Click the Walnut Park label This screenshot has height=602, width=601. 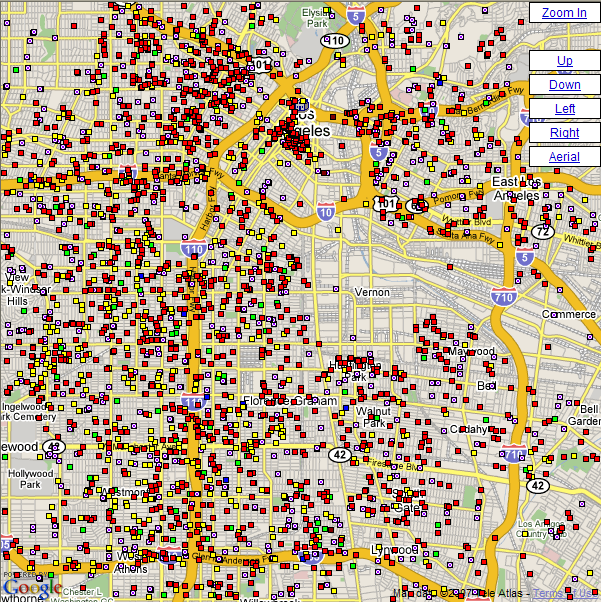pyautogui.click(x=373, y=417)
